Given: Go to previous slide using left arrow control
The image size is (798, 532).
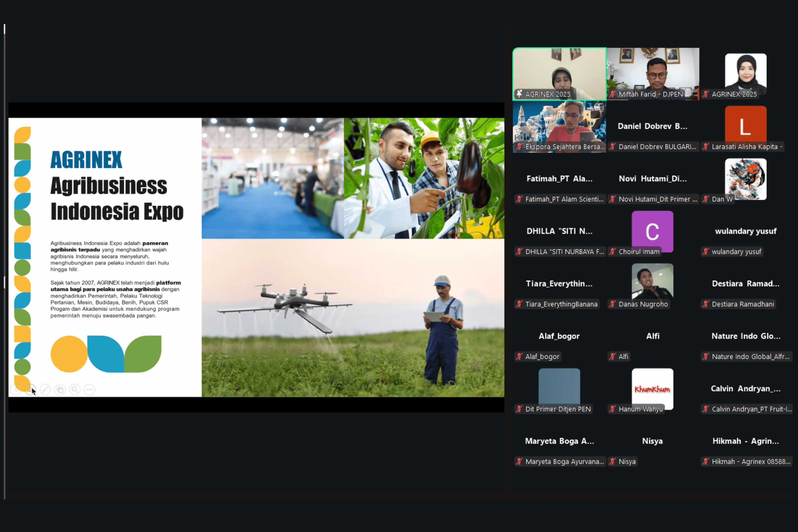Looking at the screenshot, I should (x=16, y=389).
